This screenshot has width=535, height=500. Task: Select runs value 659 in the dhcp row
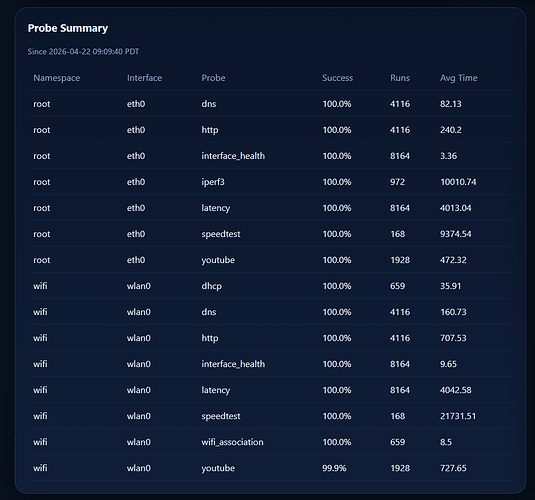pos(397,286)
